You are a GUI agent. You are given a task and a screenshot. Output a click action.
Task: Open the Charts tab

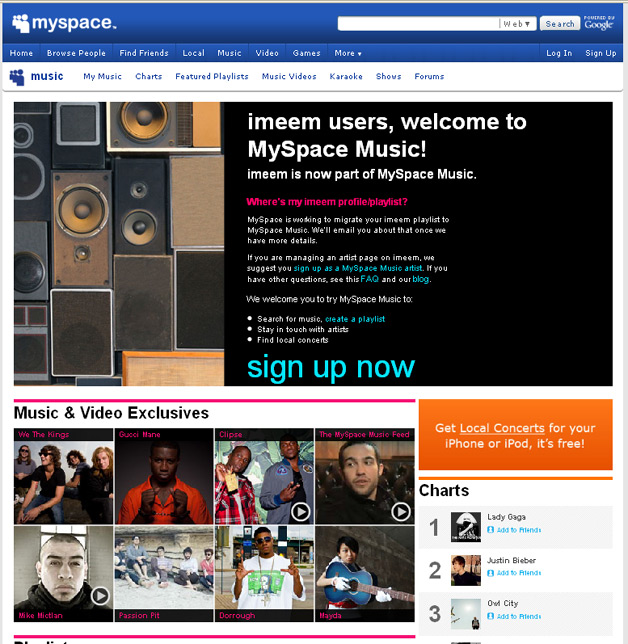pos(148,77)
